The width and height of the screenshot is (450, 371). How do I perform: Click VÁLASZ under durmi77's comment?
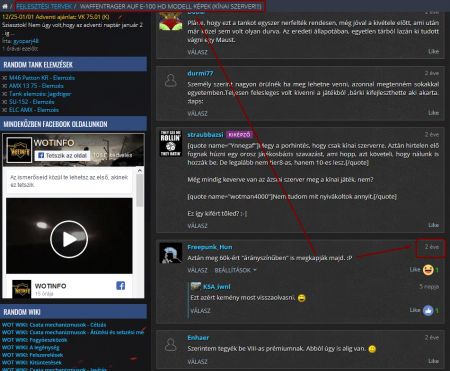point(197,114)
